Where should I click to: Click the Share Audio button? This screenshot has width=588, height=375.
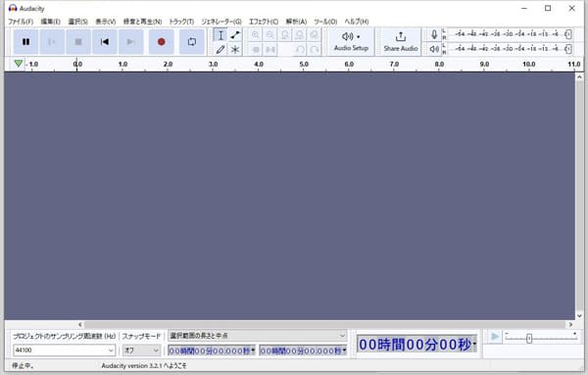tap(401, 41)
